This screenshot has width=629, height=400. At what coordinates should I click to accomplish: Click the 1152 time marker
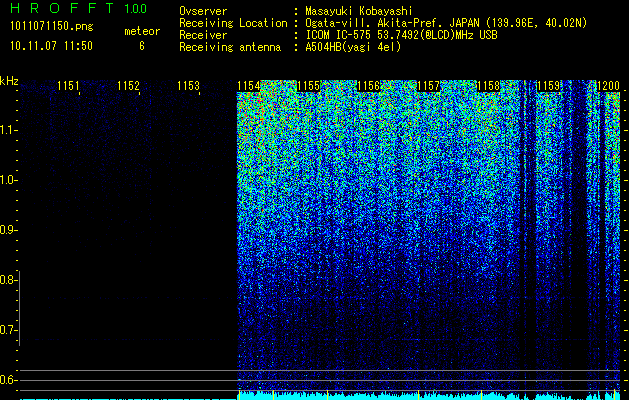point(128,86)
